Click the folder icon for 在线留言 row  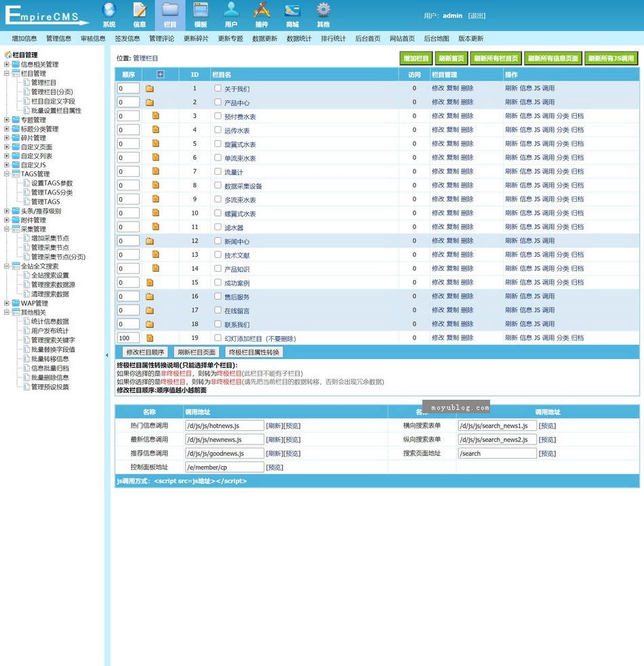pyautogui.click(x=150, y=310)
